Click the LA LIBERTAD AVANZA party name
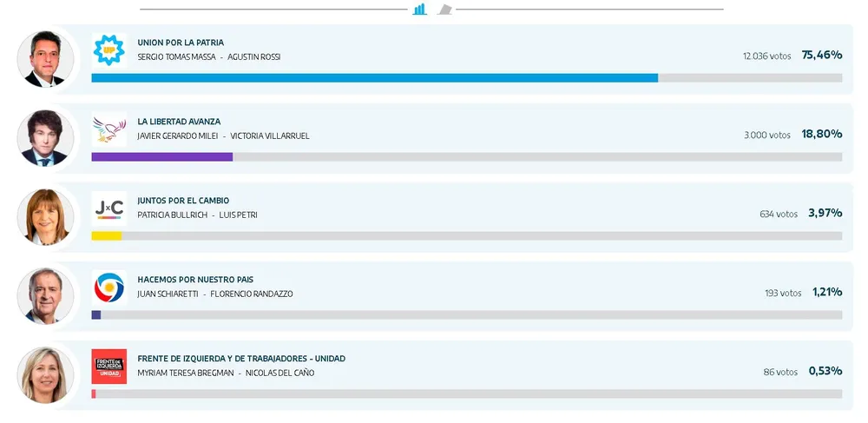 click(179, 122)
